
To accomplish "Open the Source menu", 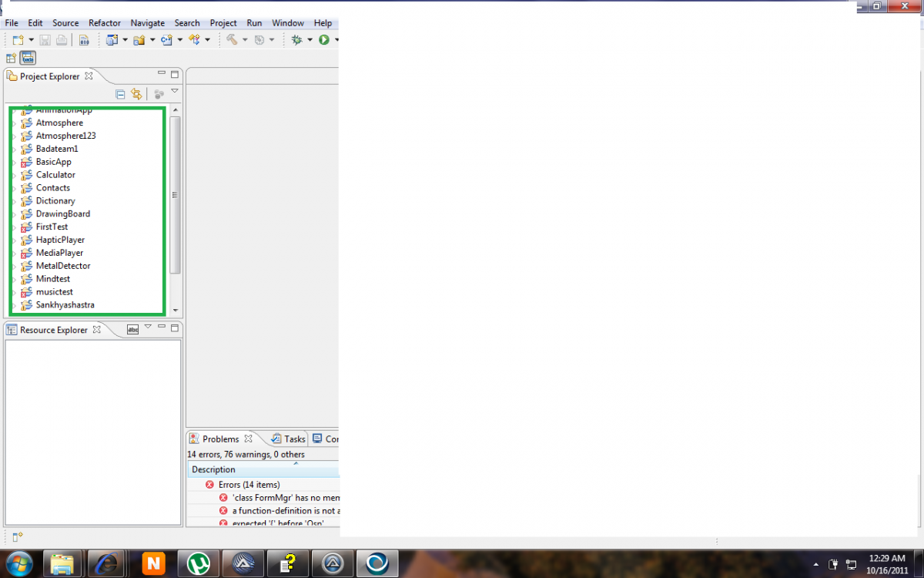I will click(x=65, y=23).
